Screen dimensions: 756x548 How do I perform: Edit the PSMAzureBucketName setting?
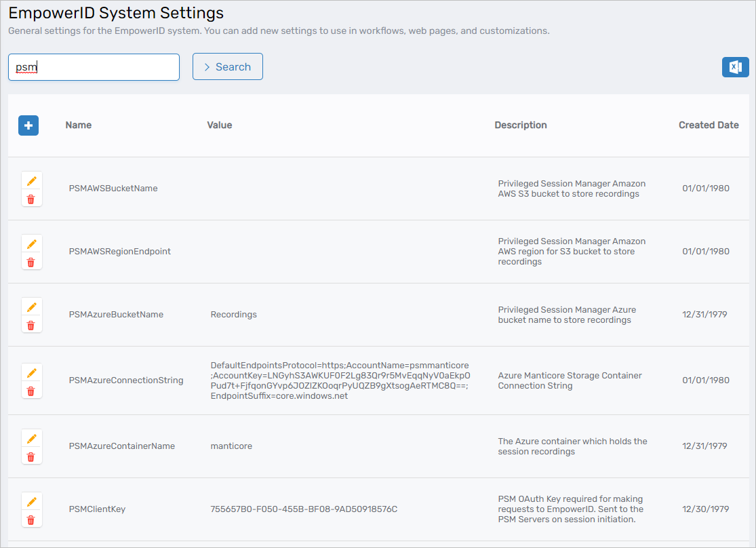[x=31, y=307]
